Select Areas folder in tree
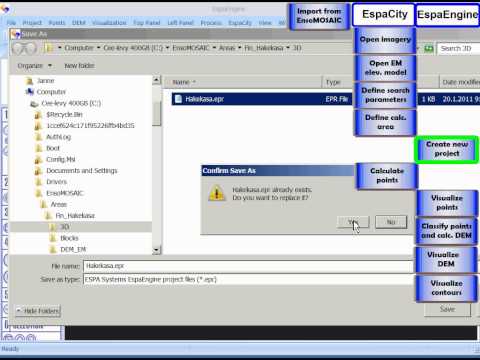Image resolution: width=480 pixels, height=360 pixels. click(x=59, y=204)
